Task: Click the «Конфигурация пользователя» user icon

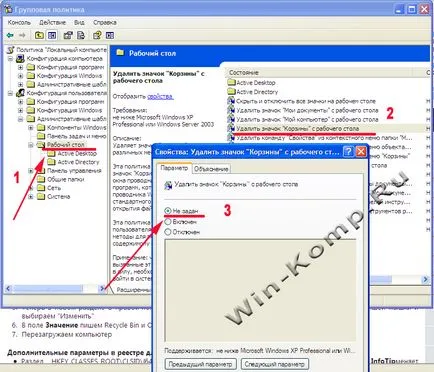Action: click(21, 93)
